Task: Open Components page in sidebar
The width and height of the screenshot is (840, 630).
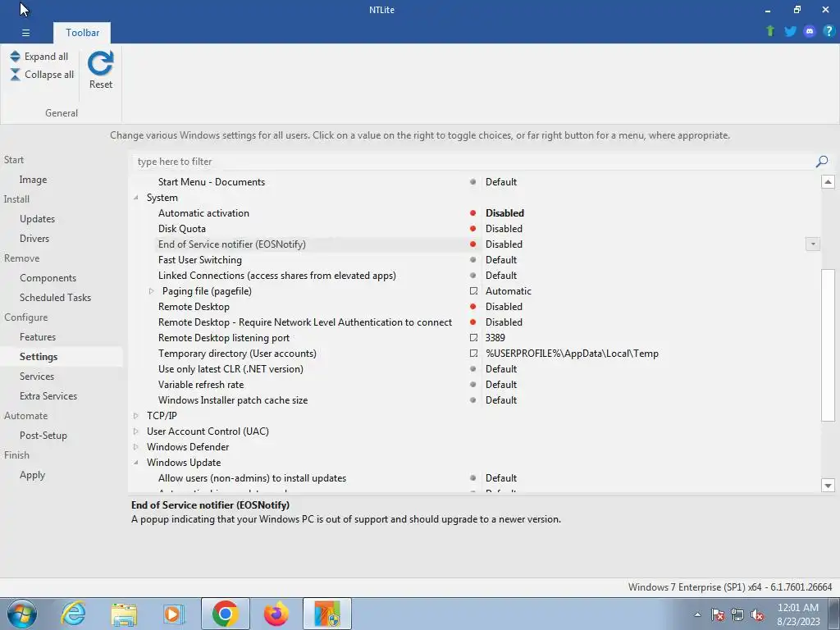Action: 48,277
